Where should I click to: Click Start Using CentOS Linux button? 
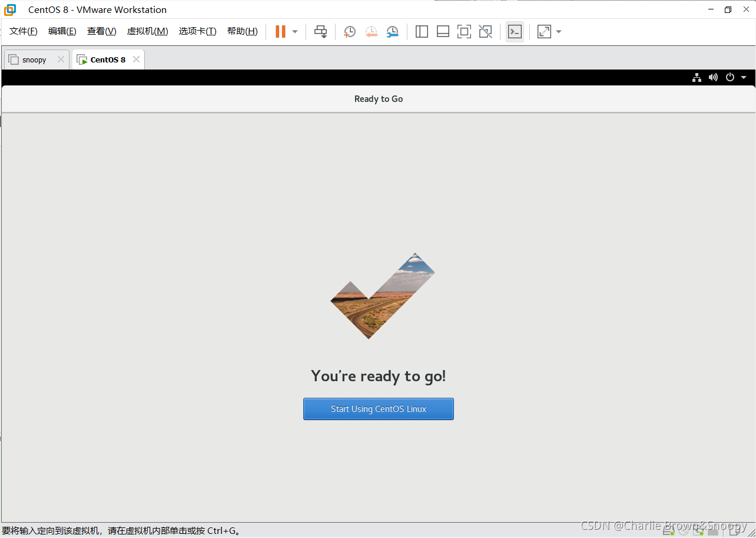[x=379, y=409]
